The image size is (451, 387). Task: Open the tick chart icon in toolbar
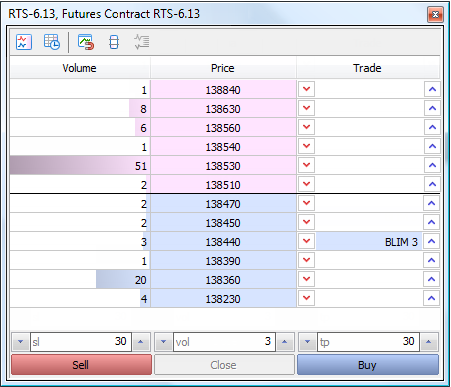24,42
